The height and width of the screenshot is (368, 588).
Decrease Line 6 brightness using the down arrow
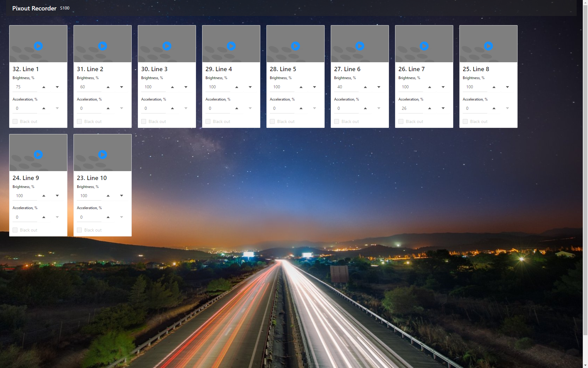click(379, 87)
